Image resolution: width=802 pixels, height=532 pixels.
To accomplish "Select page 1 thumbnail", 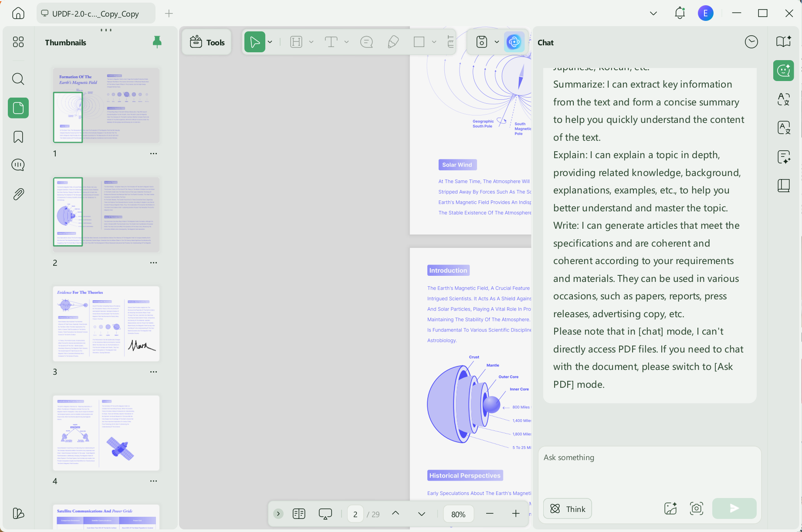I will point(106,105).
